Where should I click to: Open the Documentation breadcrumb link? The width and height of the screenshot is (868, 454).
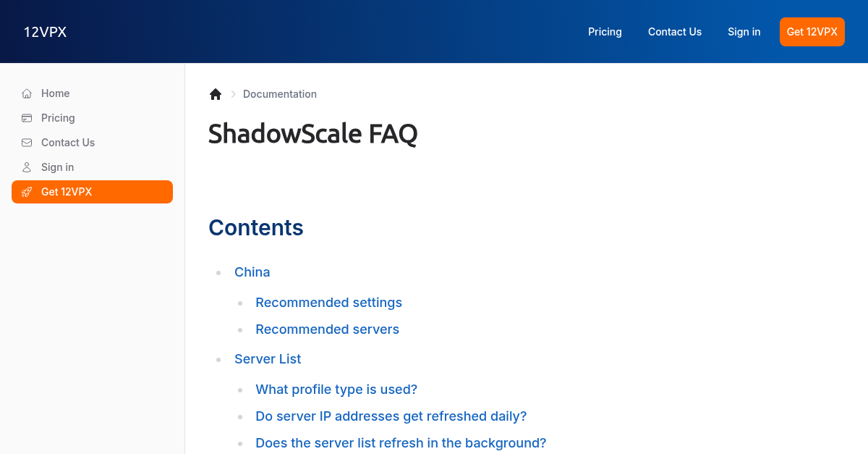pos(280,94)
